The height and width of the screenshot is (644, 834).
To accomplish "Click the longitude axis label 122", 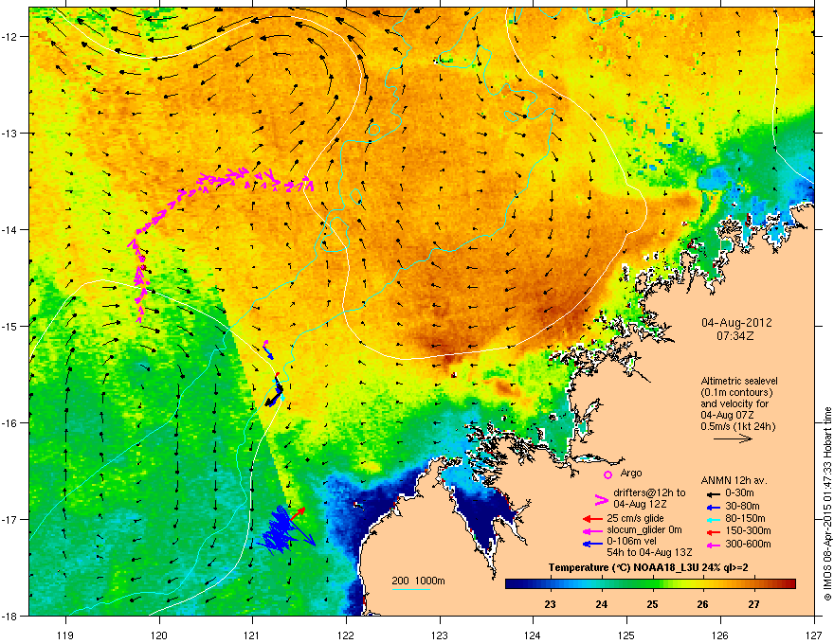I will coord(346,635).
